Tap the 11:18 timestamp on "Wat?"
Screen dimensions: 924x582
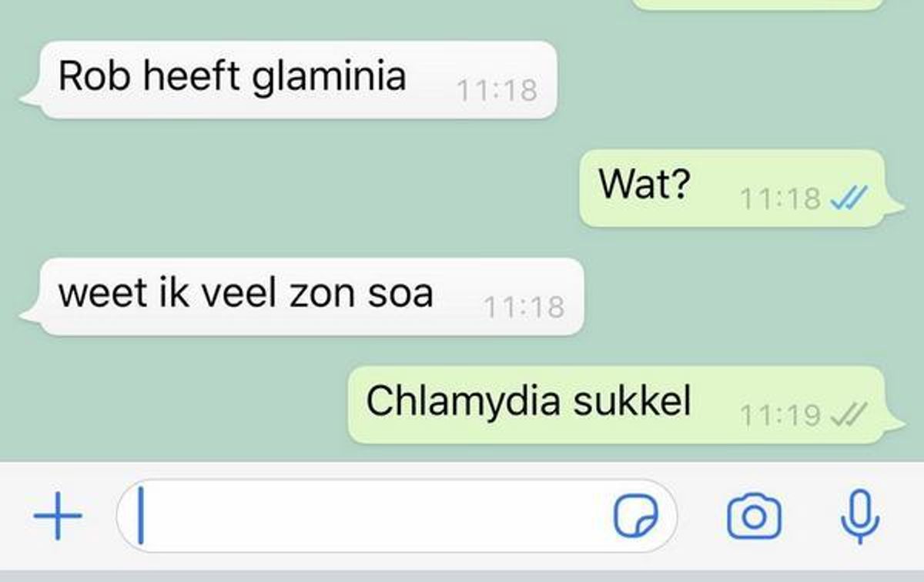click(781, 199)
